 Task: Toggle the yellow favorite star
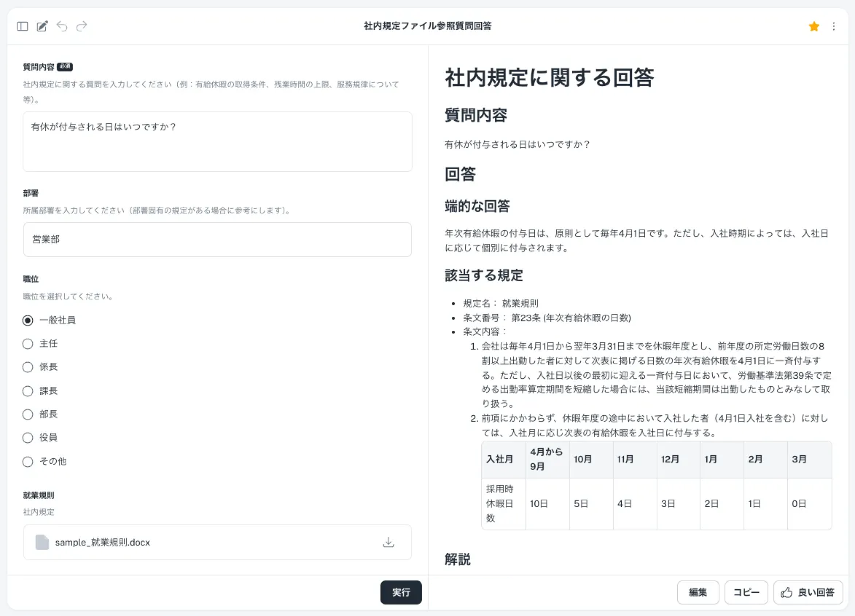coord(814,26)
